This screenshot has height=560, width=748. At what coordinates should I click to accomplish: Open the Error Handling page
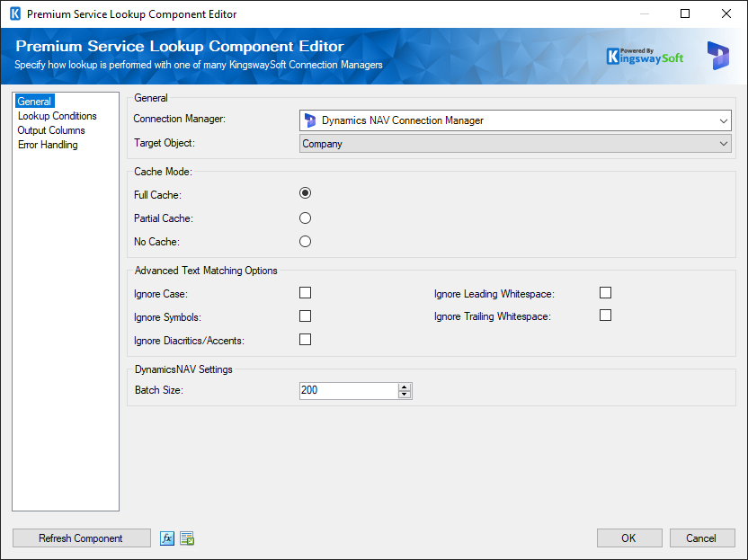click(x=48, y=145)
